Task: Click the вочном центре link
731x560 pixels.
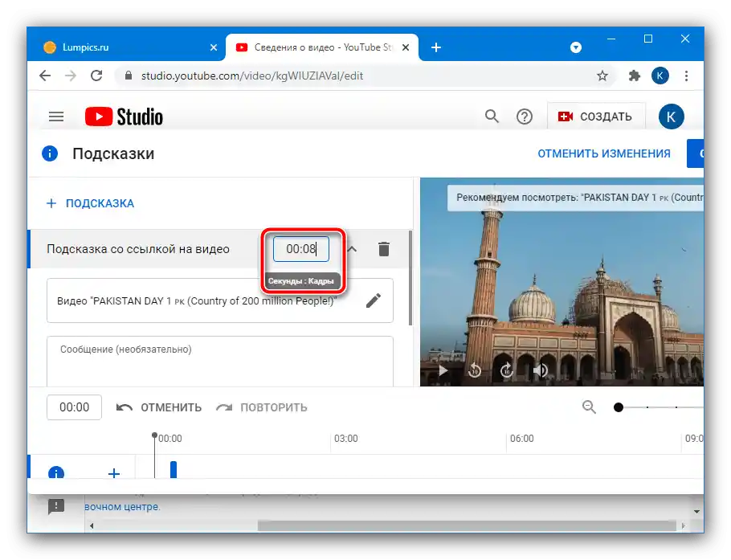Action: [122, 507]
